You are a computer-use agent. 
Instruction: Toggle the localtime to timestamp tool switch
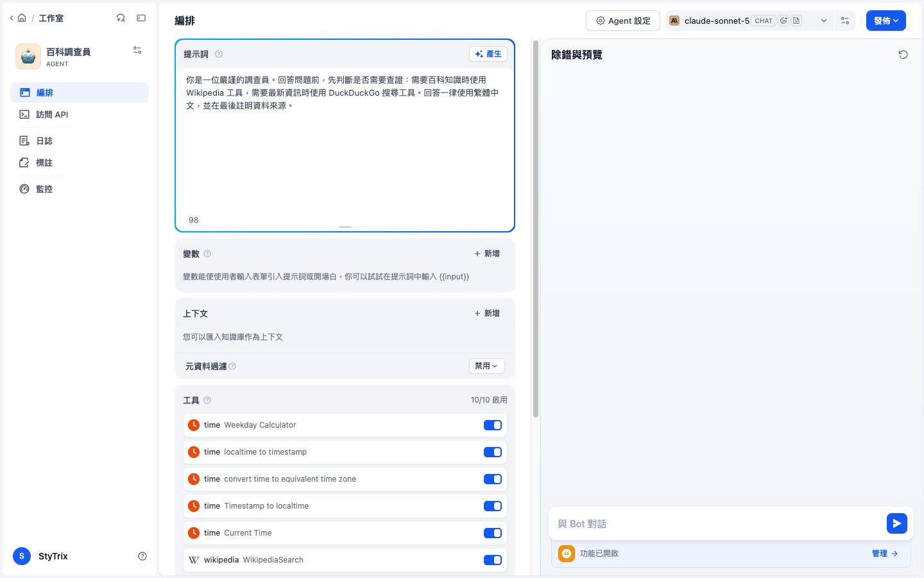tap(493, 452)
